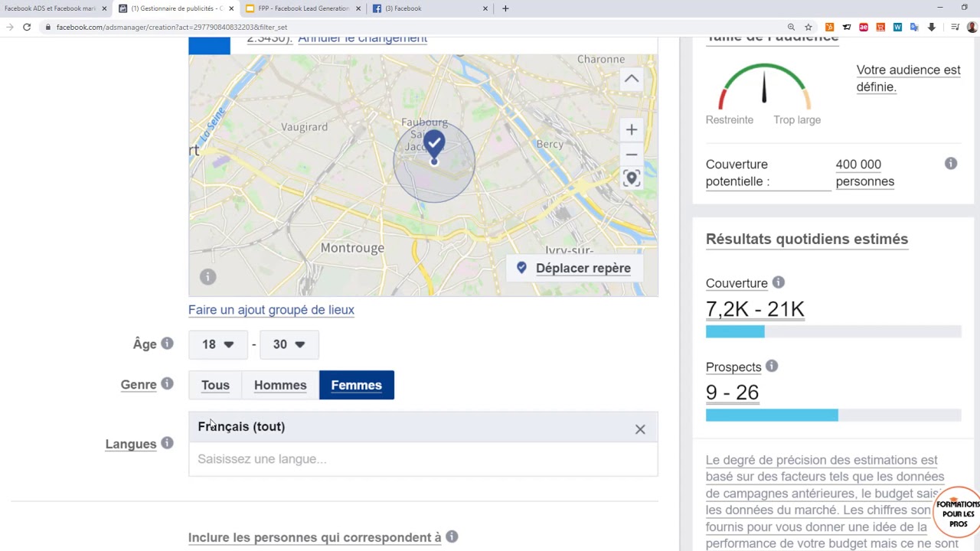Click the Montrouge label on the map
The width and height of the screenshot is (980, 551).
coord(352,248)
